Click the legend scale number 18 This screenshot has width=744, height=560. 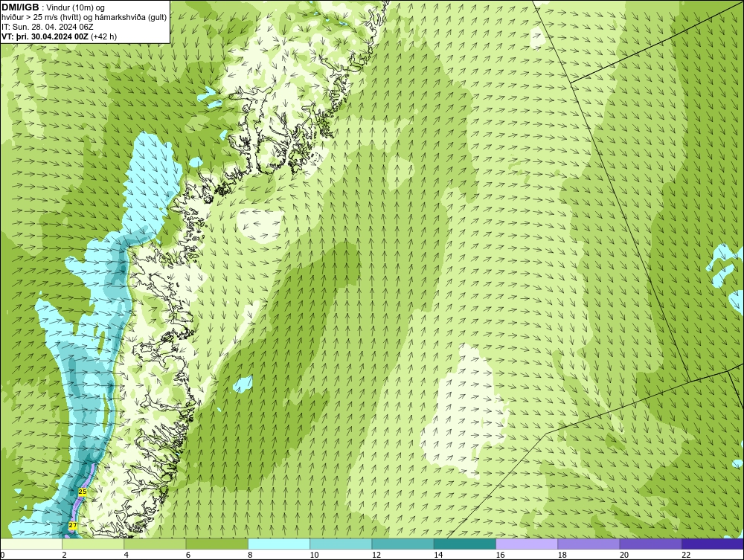[562, 555]
